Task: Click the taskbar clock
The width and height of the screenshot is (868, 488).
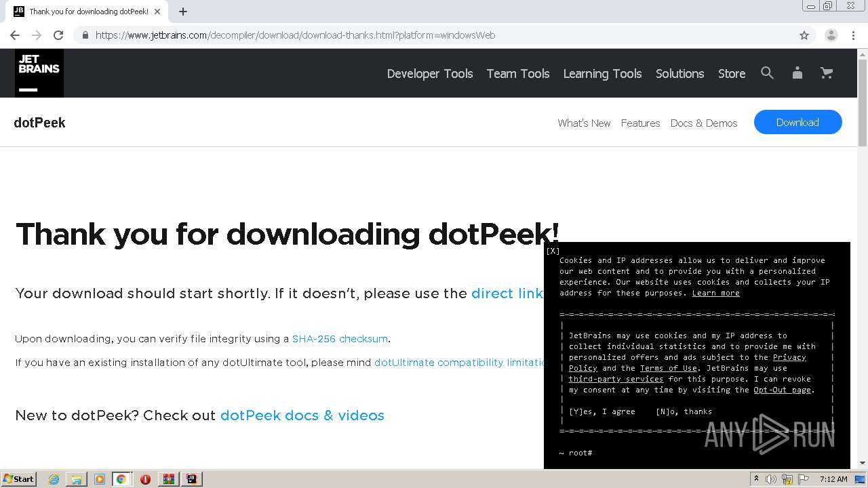Action: [x=833, y=479]
